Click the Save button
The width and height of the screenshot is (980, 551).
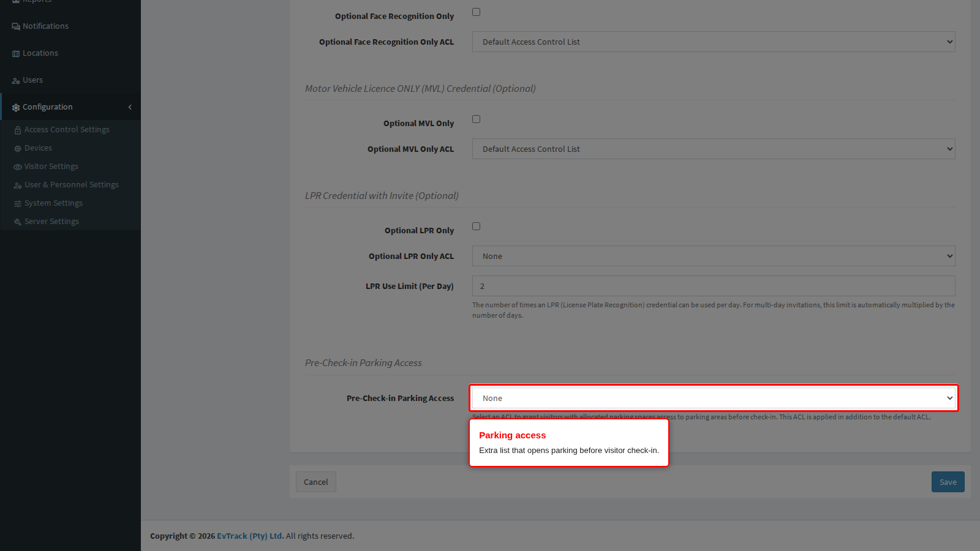(x=948, y=482)
